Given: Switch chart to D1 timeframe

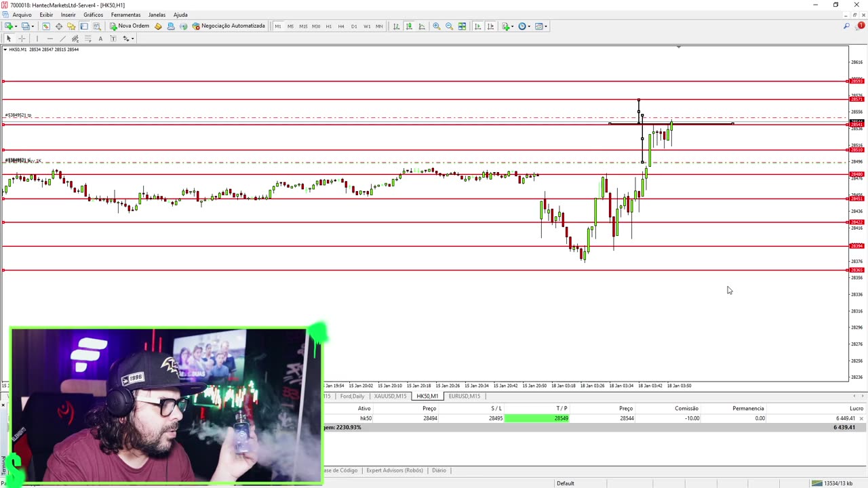Looking at the screenshot, I should click(354, 26).
